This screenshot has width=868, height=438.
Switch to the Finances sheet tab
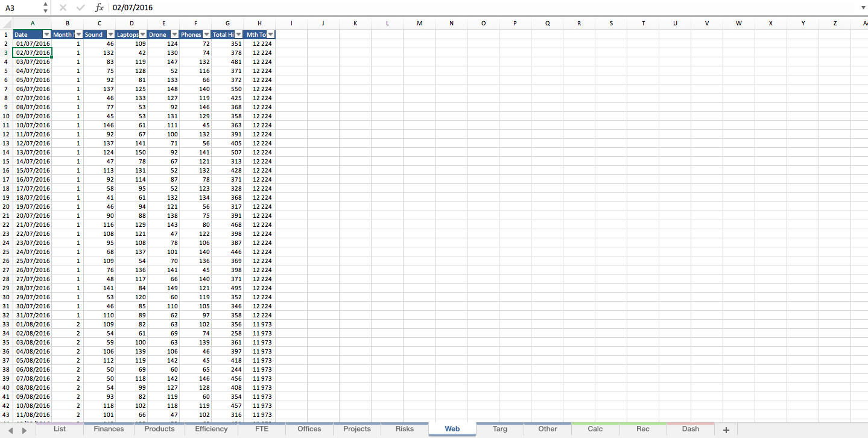click(109, 429)
